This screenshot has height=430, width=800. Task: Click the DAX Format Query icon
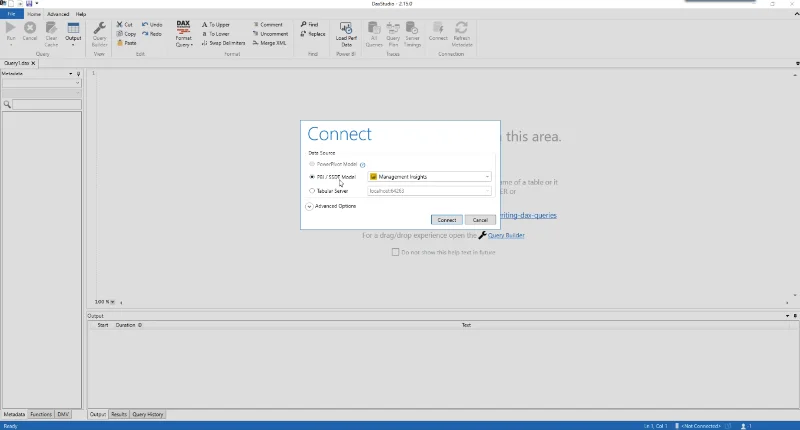pos(183,27)
